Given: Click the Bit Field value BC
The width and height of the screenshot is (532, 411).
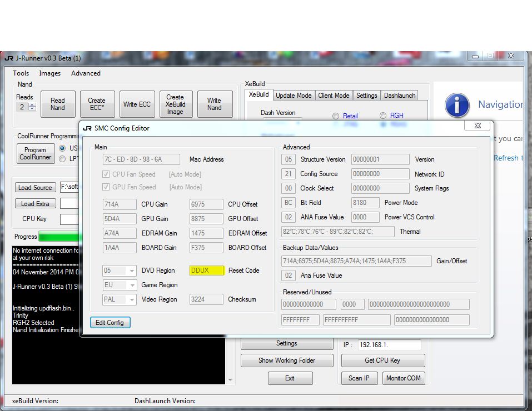Looking at the screenshot, I should click(x=289, y=203).
